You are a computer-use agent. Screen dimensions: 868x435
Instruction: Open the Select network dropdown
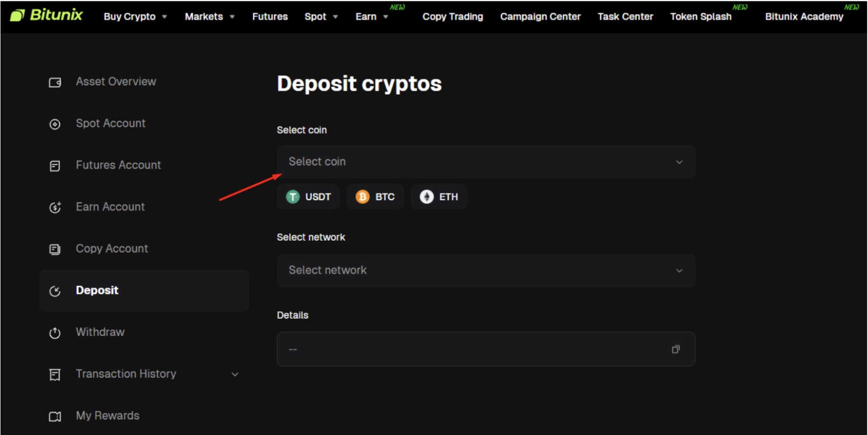pos(485,271)
